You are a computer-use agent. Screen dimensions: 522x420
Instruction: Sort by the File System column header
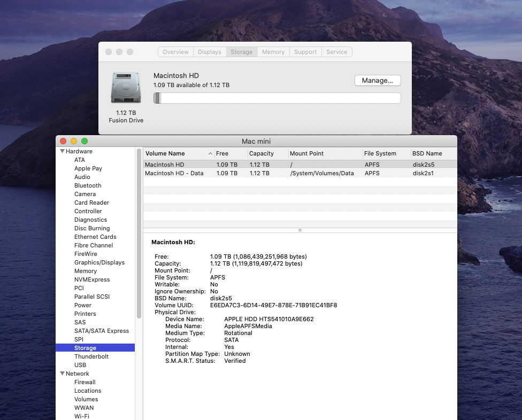[x=387, y=153]
